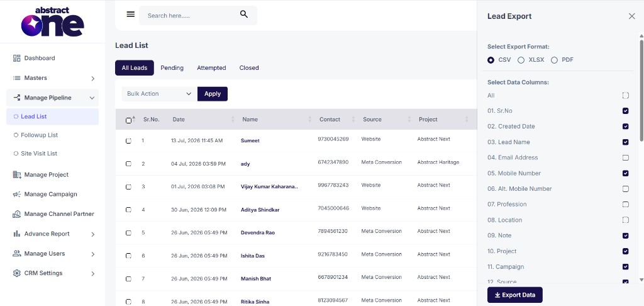Image resolution: width=644 pixels, height=306 pixels.
Task: Click the Manage Project building icon
Action: pos(17,175)
